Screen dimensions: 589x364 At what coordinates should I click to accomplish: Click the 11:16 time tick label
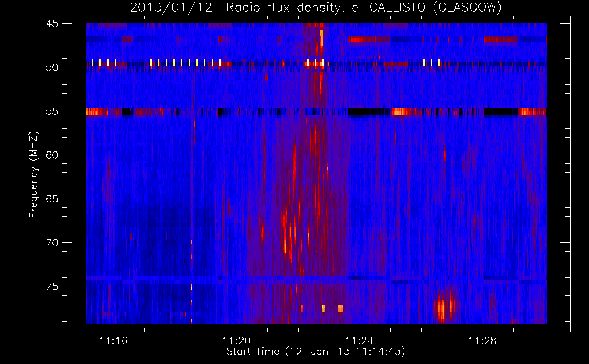(x=114, y=341)
